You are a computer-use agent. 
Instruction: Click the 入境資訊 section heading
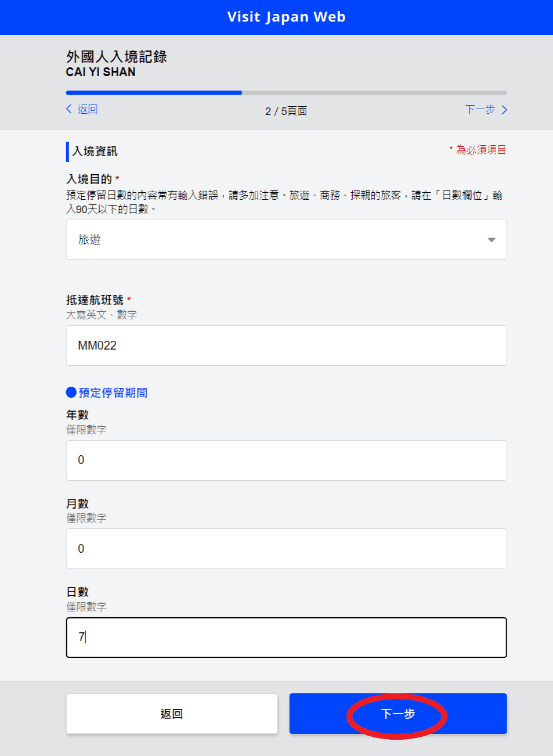coord(95,151)
